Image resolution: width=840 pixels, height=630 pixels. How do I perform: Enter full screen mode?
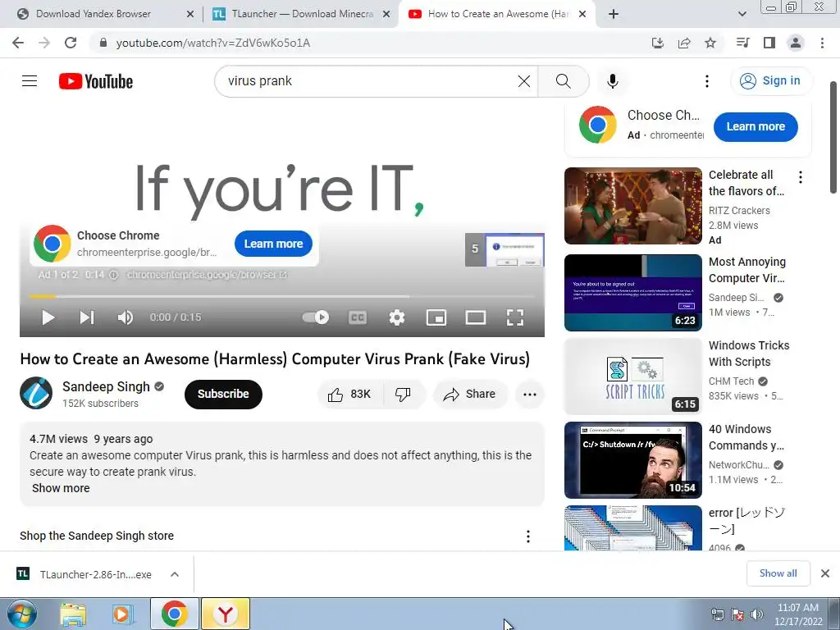(x=515, y=317)
